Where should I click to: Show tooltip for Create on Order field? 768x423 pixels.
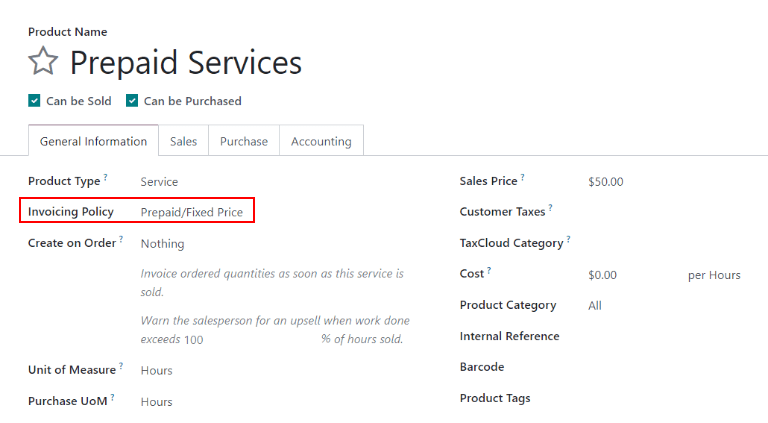click(122, 240)
